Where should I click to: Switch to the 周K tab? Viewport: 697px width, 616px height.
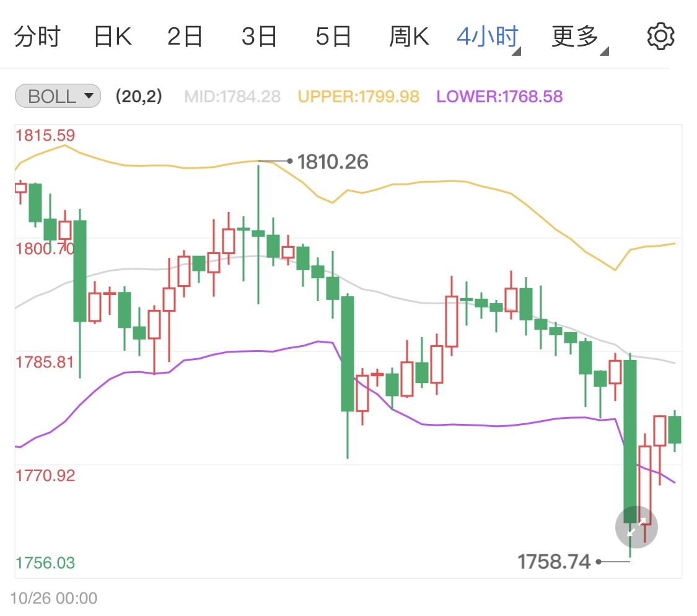coord(409,37)
